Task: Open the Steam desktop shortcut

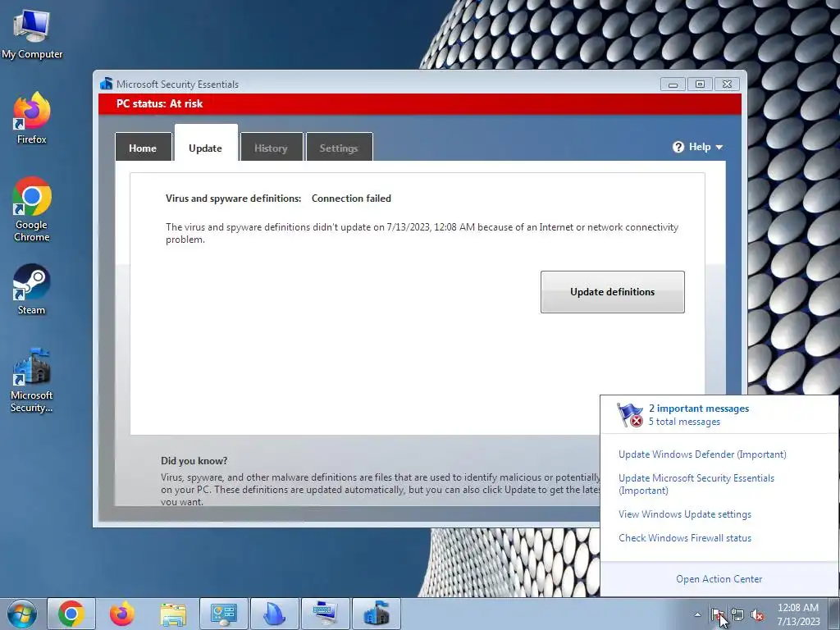Action: click(x=32, y=290)
